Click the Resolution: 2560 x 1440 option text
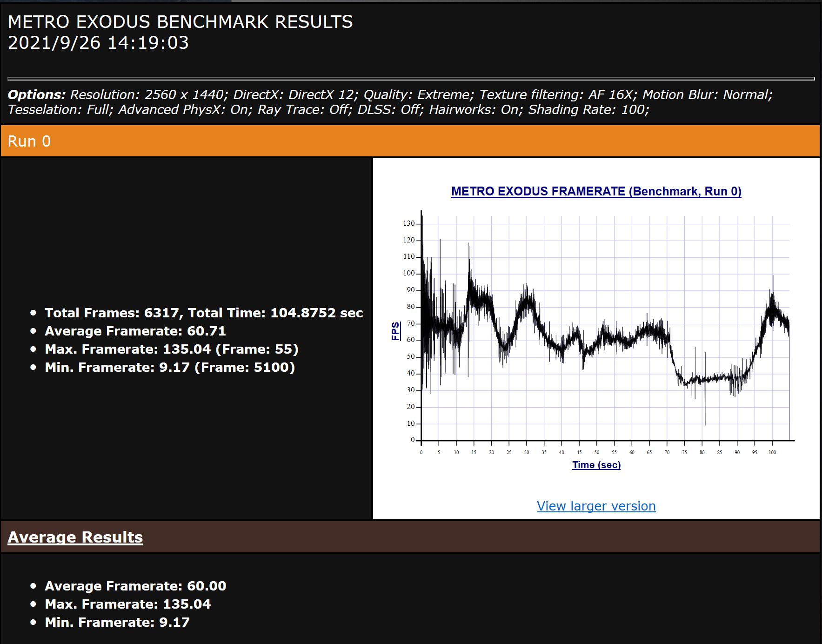The height and width of the screenshot is (644, 822). pos(149,94)
